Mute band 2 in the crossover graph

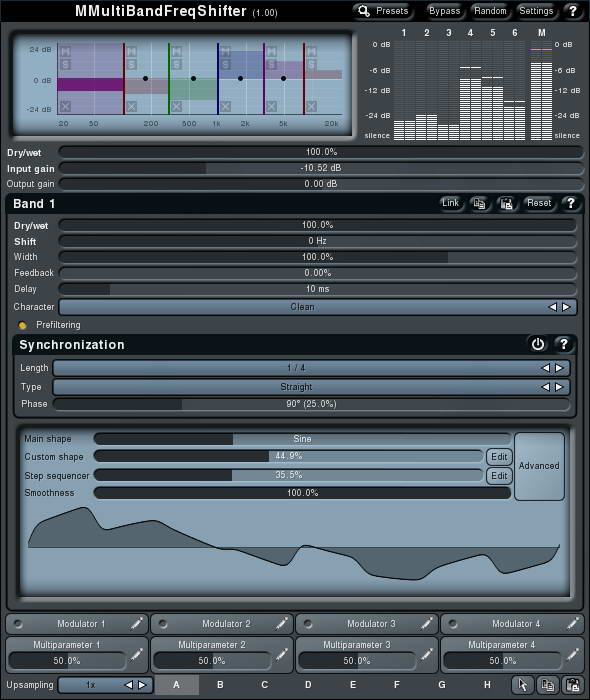[131, 51]
